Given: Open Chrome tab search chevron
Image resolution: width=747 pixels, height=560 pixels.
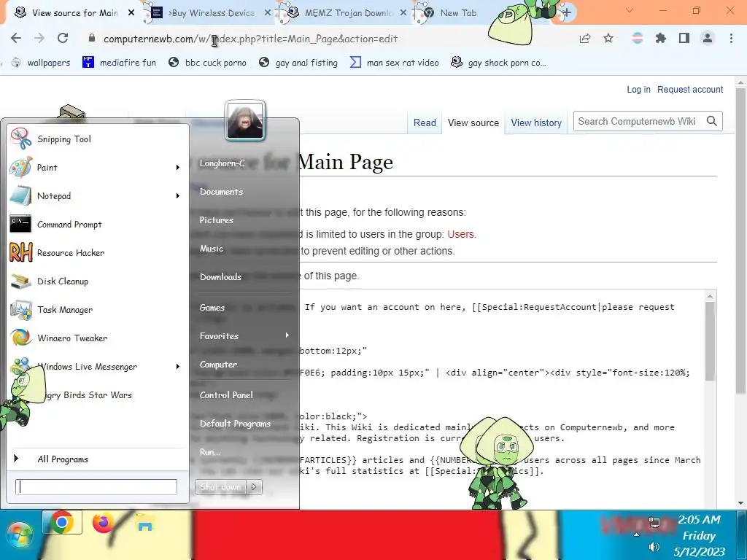Looking at the screenshot, I should [x=630, y=10].
